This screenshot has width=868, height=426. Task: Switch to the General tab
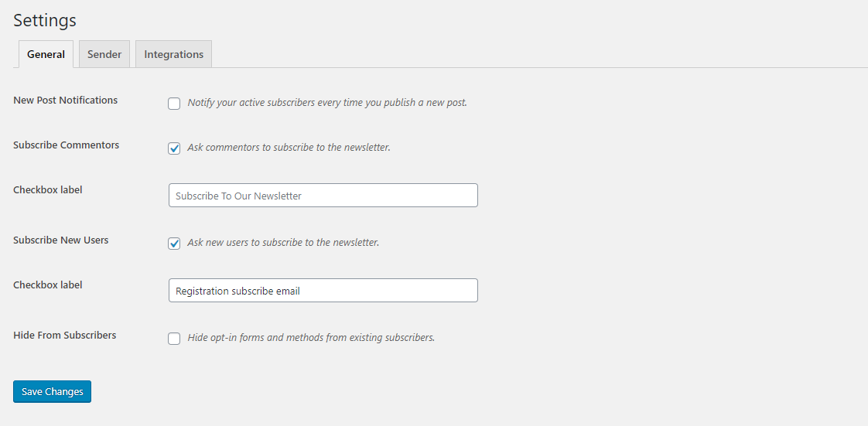46,54
